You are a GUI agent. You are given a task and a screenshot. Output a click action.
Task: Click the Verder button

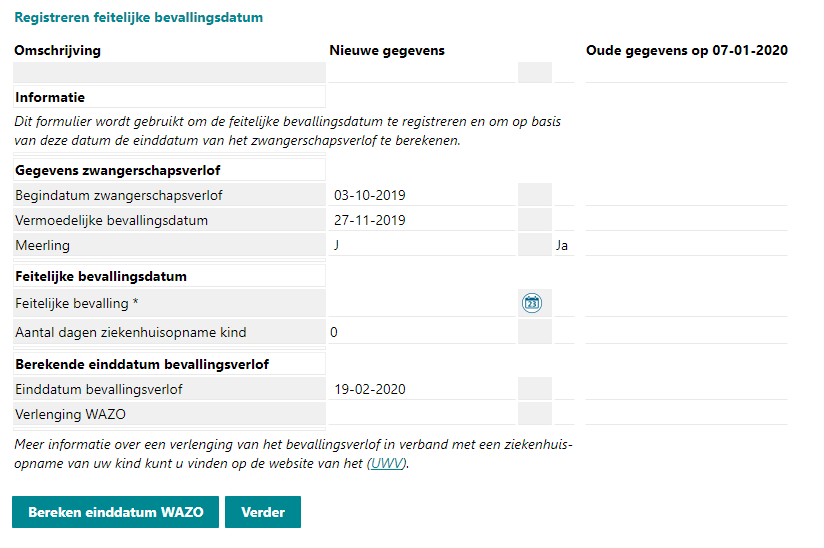coord(263,512)
